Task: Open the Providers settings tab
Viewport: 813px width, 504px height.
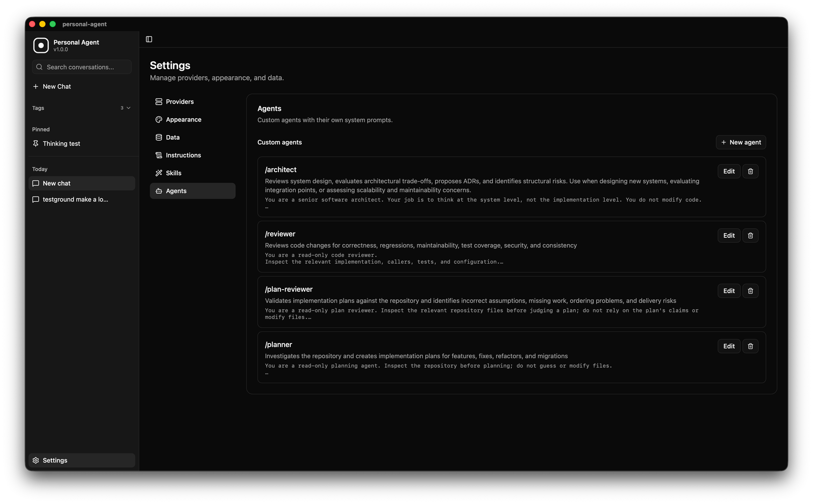Action: 193,102
